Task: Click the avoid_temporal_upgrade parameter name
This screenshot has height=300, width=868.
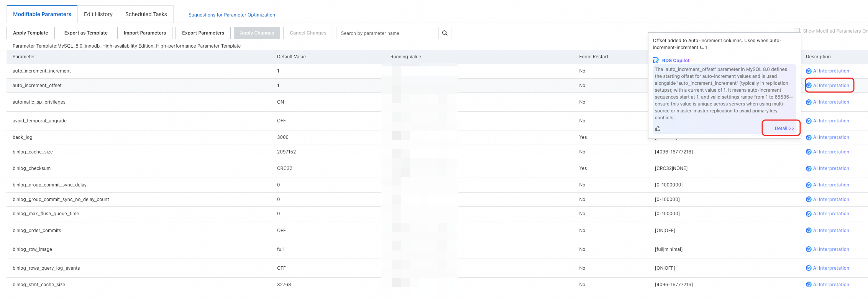Action: [x=39, y=121]
